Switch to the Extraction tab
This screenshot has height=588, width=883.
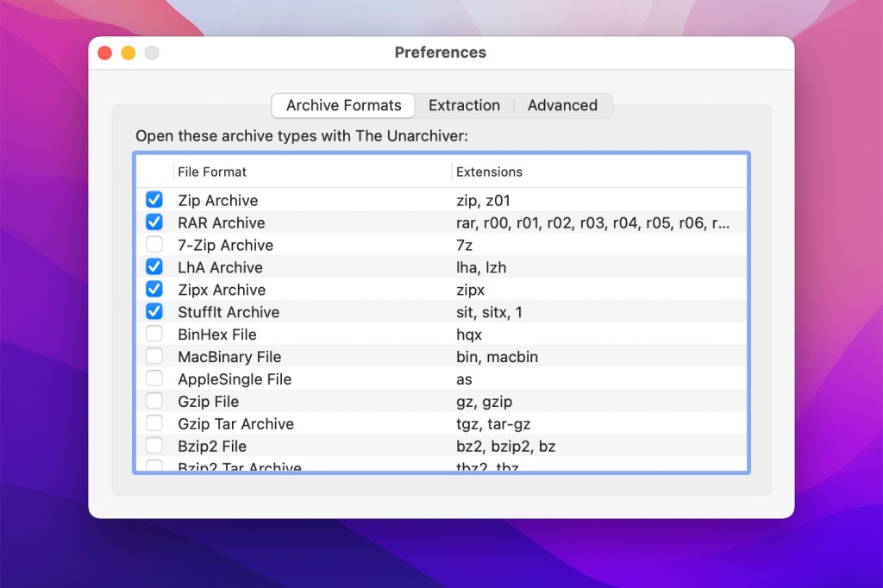464,105
